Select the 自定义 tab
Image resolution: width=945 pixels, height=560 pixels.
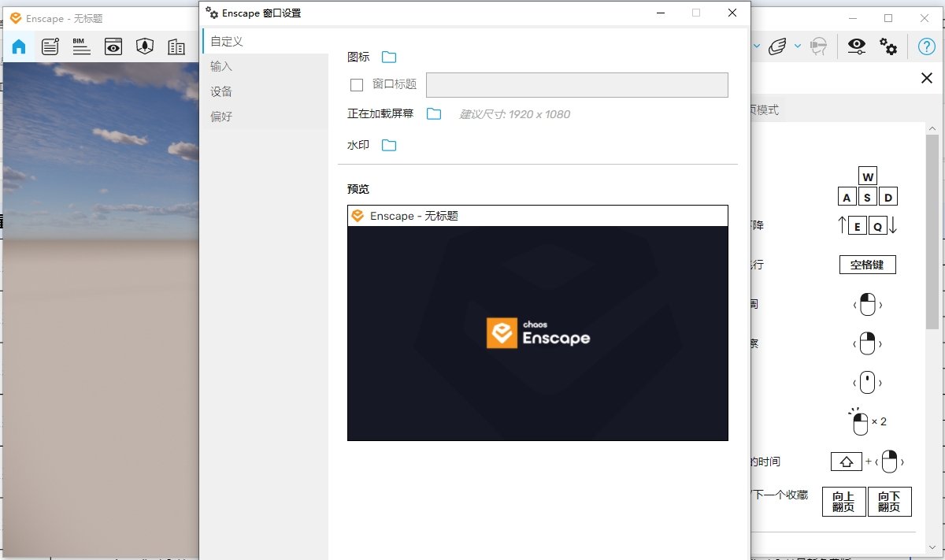[265, 41]
